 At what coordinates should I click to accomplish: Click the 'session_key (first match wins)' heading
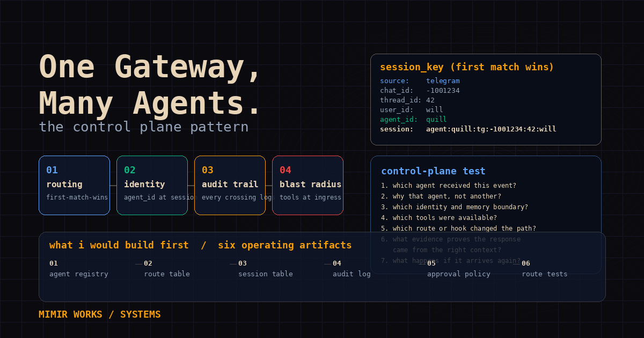click(x=467, y=67)
